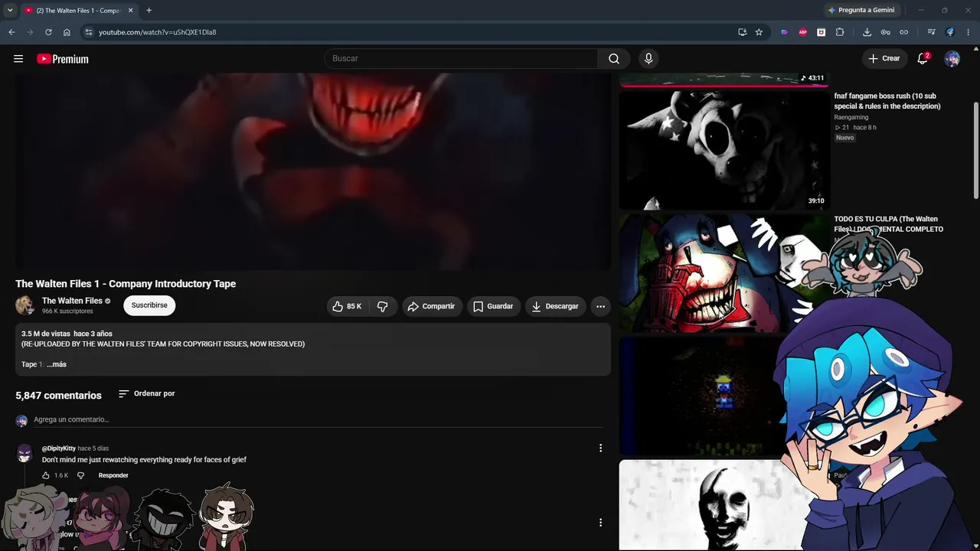Open DipityKitty's commenter avatar
This screenshot has height=551, width=980.
coord(24,453)
